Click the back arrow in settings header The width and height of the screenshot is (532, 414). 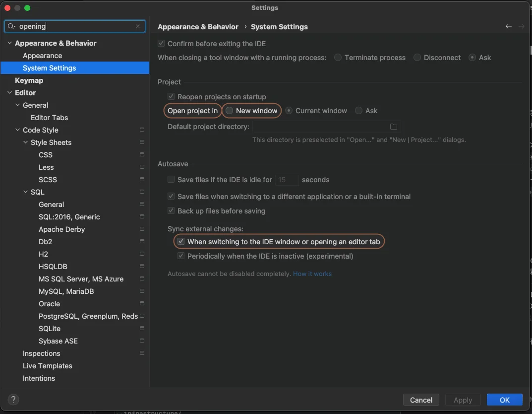click(508, 26)
